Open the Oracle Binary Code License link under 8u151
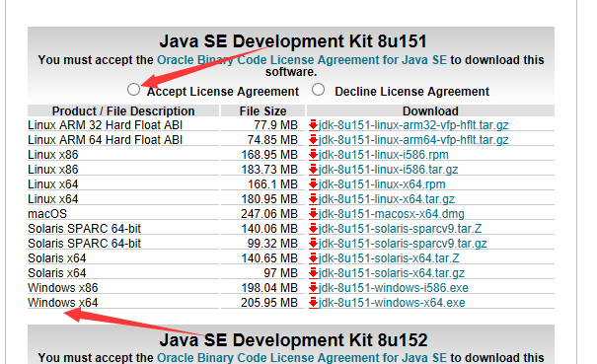Image resolution: width=597 pixels, height=364 pixels. click(302, 60)
